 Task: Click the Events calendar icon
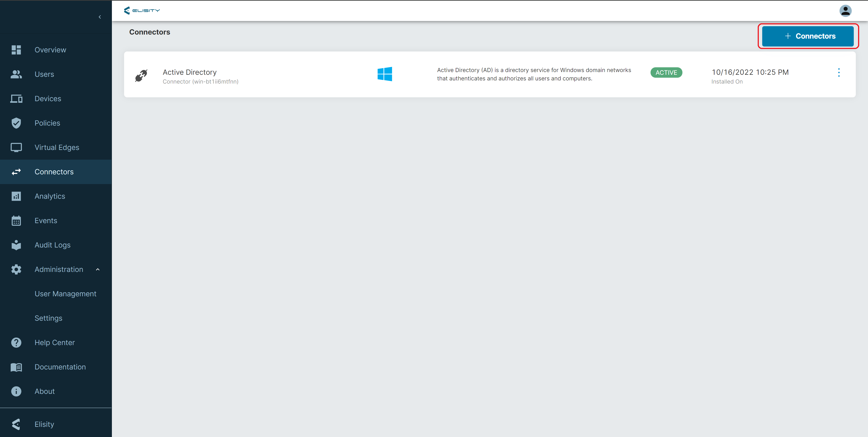tap(16, 221)
